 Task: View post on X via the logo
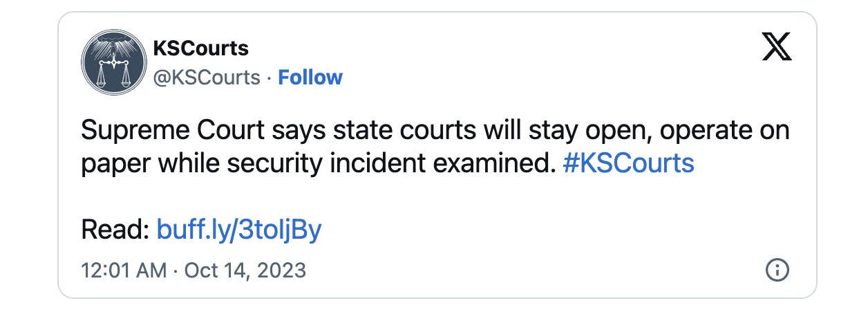click(x=776, y=47)
